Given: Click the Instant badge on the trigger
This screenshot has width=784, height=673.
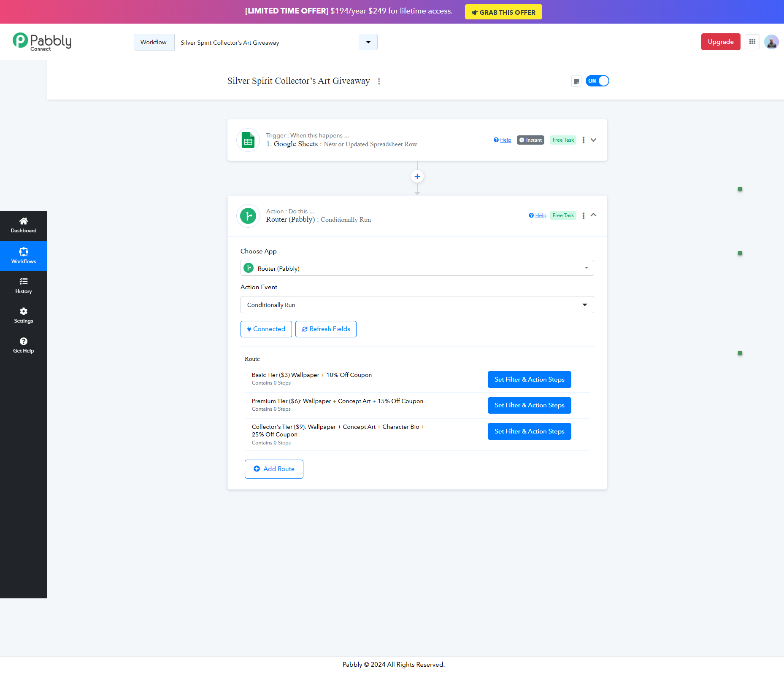Looking at the screenshot, I should pos(530,140).
